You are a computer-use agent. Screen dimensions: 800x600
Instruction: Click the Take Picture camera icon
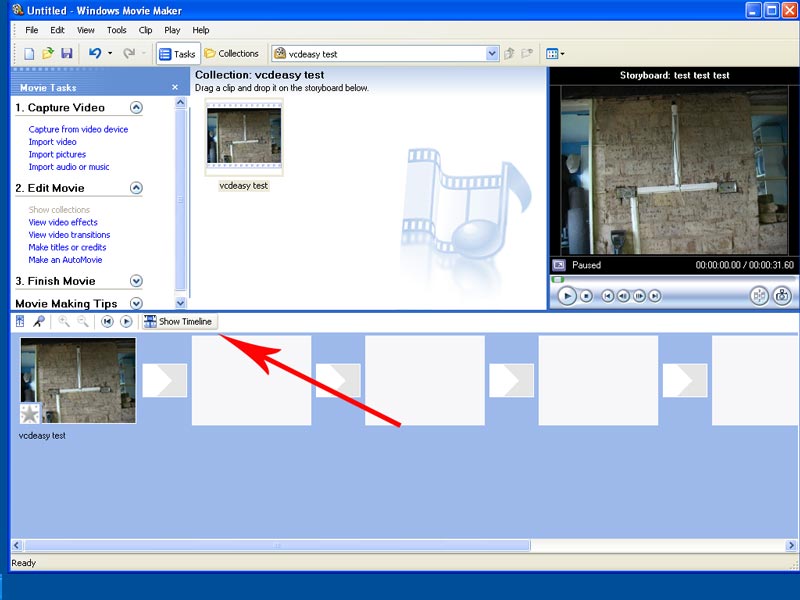(782, 296)
